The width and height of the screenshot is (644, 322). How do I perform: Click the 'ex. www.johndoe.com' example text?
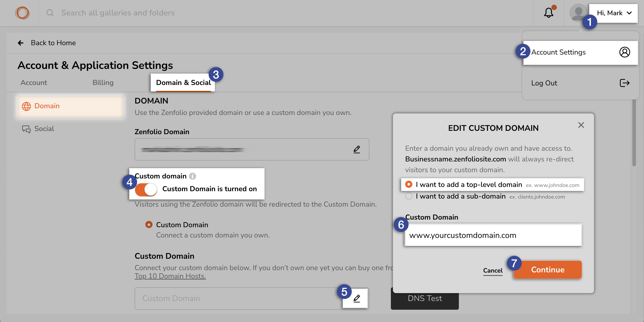[553, 185]
